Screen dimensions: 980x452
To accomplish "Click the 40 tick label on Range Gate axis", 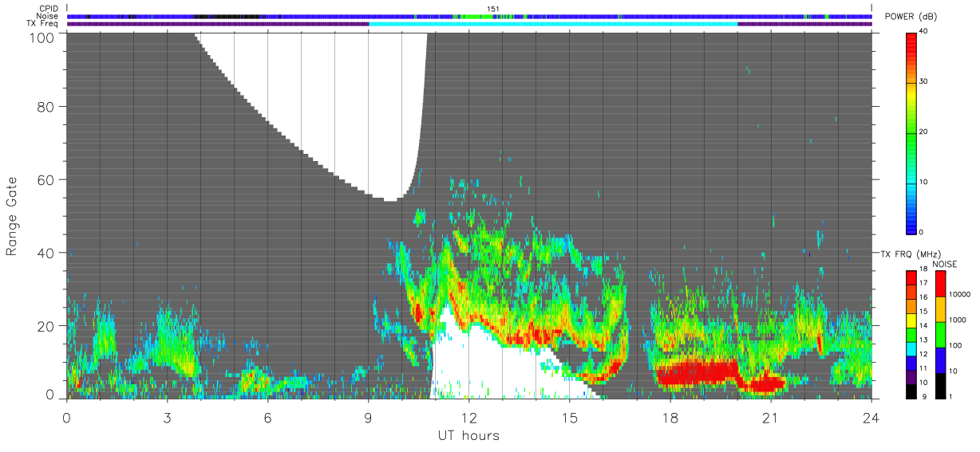I will coord(47,253).
